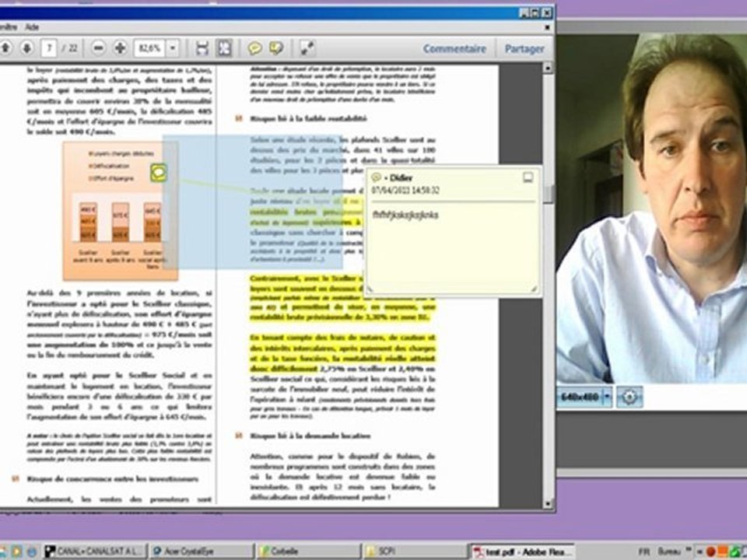
Task: Zoom in with the plus button
Action: tap(120, 47)
